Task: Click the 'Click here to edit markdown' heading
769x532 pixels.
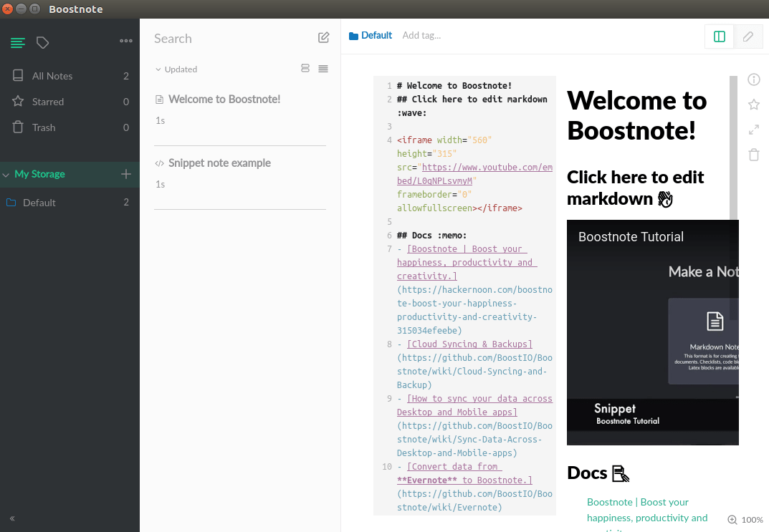Action: [x=635, y=188]
